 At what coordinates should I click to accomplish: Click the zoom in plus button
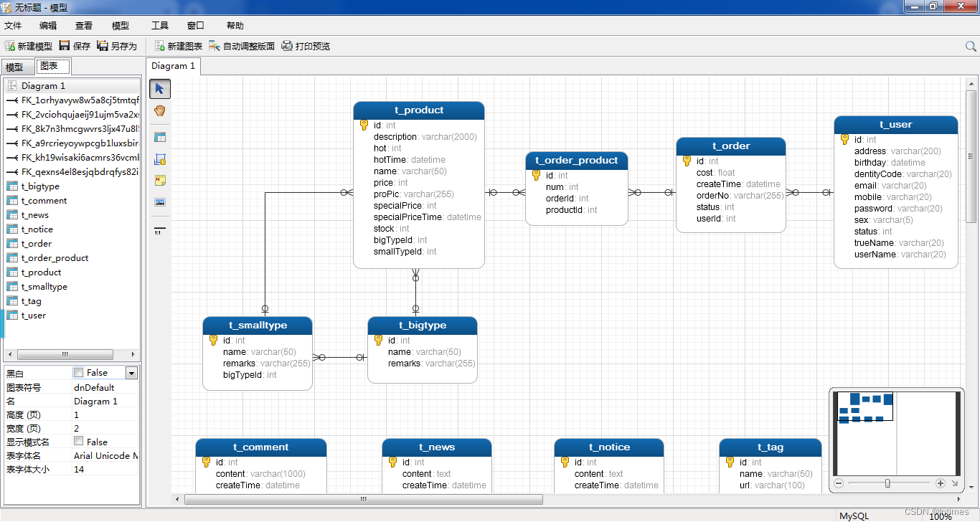[x=941, y=483]
